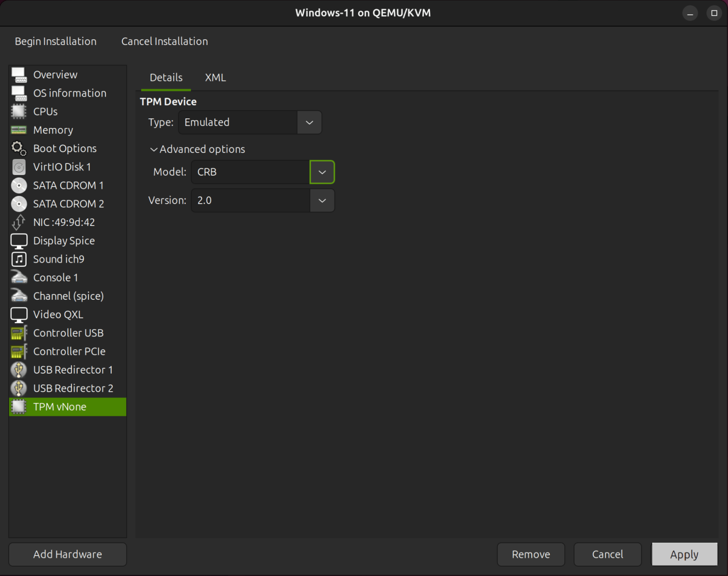Switch to the XML tab
Image resolution: width=728 pixels, height=576 pixels.
coord(215,77)
